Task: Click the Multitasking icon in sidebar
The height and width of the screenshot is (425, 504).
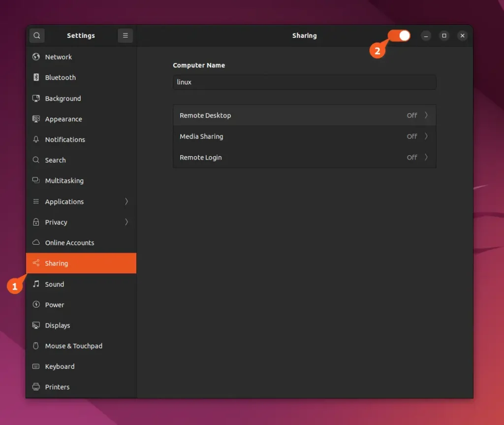Action: (36, 181)
